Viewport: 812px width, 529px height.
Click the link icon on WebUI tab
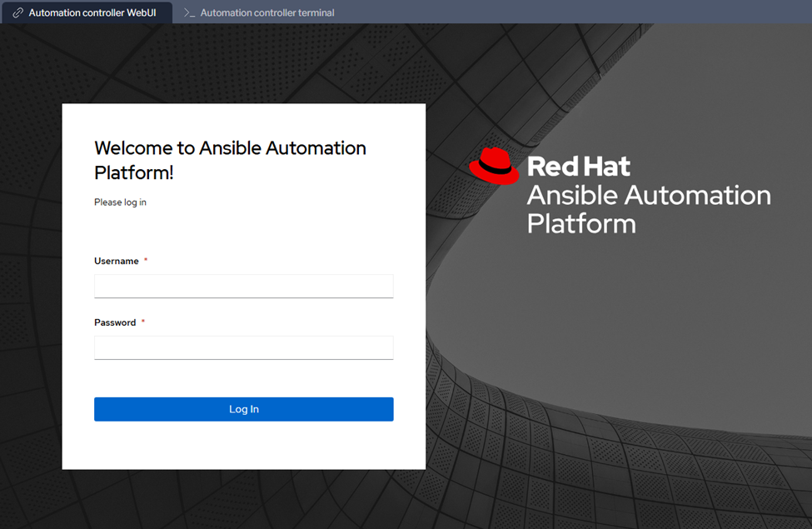point(18,13)
